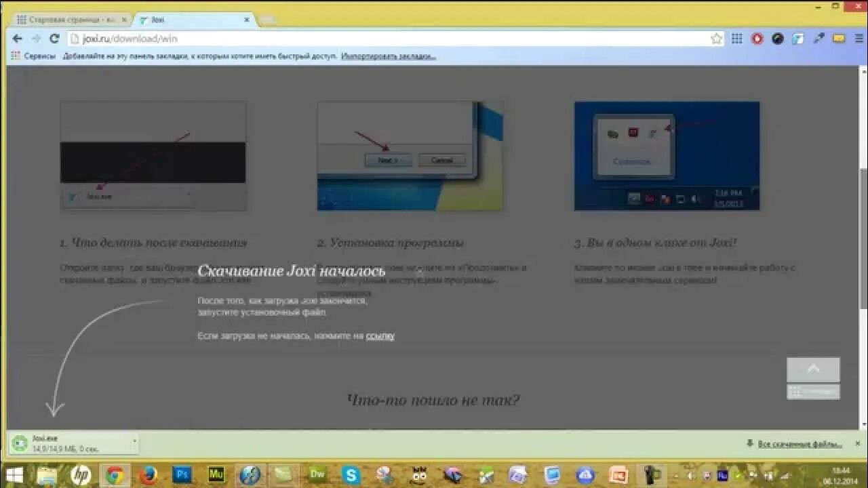This screenshot has height=488, width=868.
Task: Open the Joxi.exe download item menu arrow
Action: (x=134, y=441)
